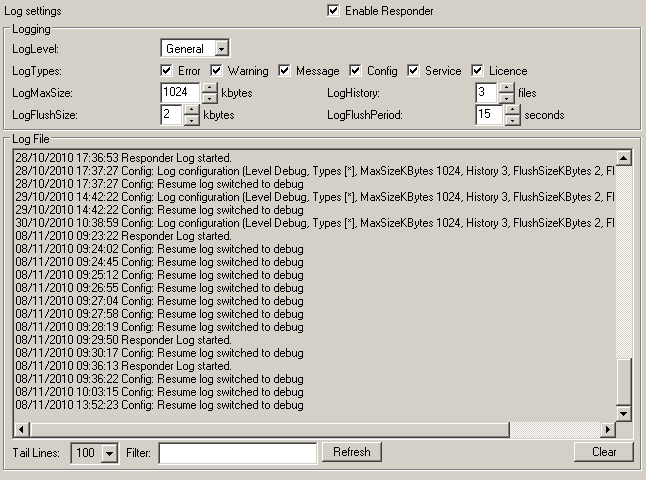Decrease LogFlushSize with down arrow

(x=191, y=121)
